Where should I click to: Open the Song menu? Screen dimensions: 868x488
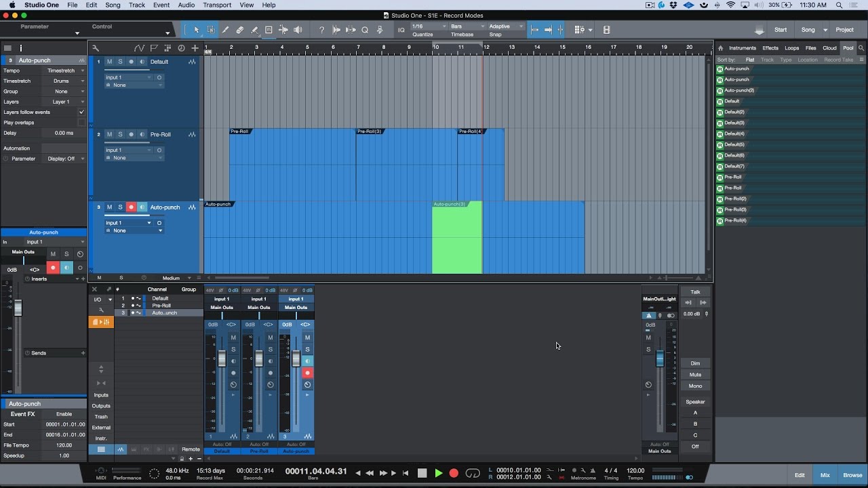pos(113,5)
